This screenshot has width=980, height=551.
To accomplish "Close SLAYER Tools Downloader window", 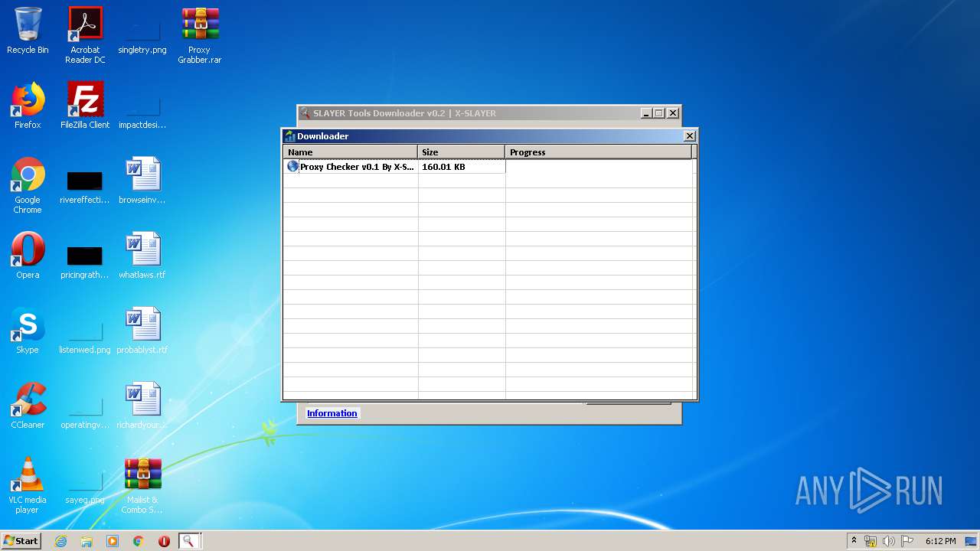I will click(x=673, y=113).
